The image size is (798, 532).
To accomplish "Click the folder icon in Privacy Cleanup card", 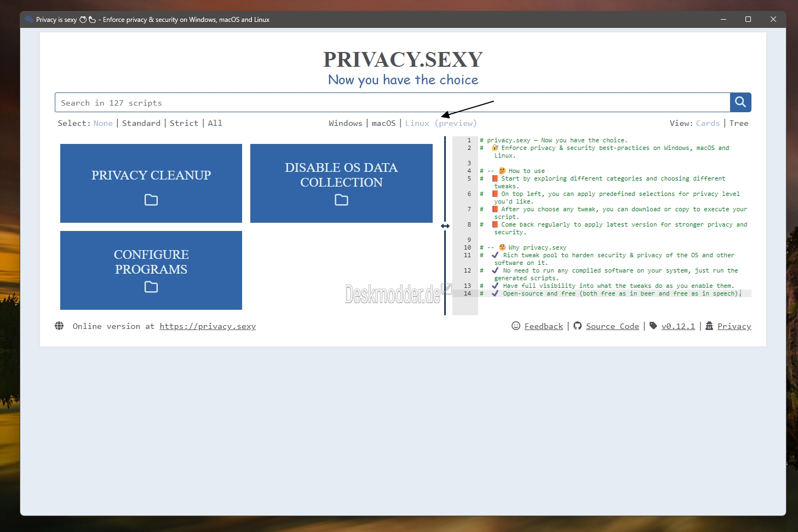I will tap(151, 200).
